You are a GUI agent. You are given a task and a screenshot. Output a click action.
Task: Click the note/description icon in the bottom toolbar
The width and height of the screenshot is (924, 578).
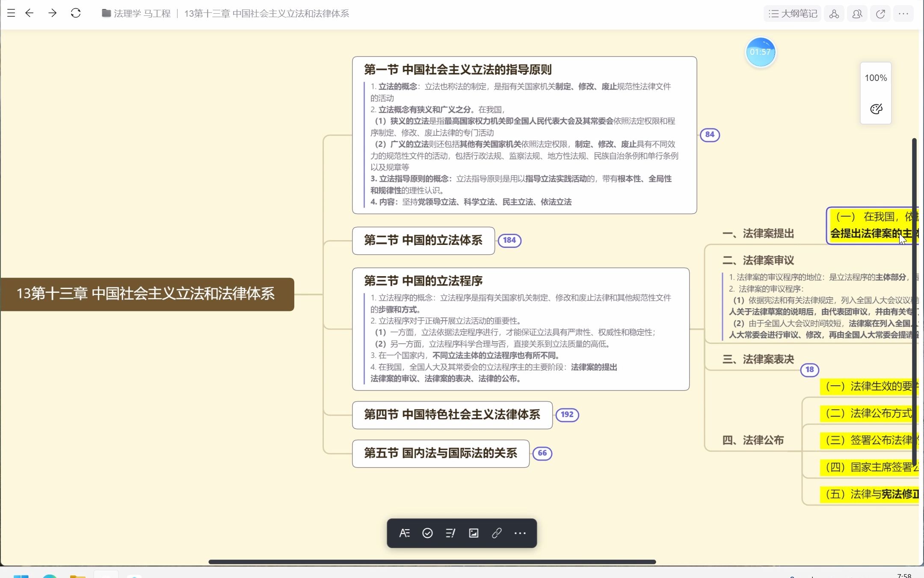[450, 533]
